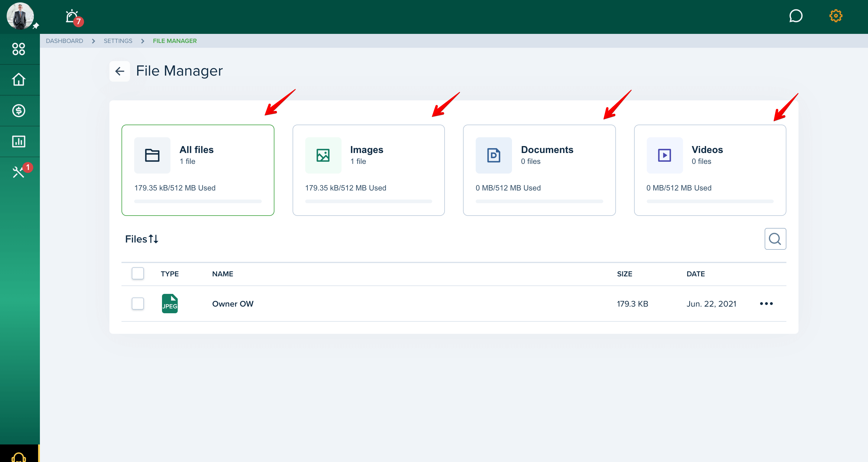868x462 pixels.
Task: Click the Videos storage usage bar
Action: click(710, 201)
